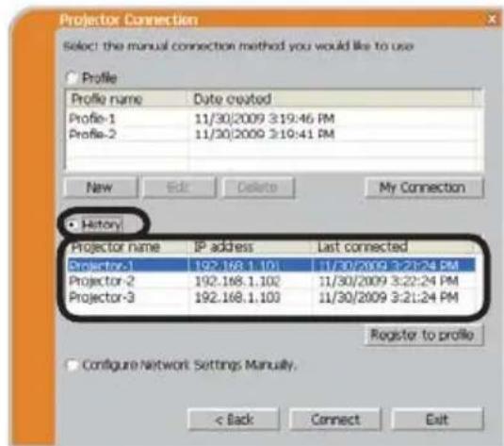Close the Projector Connection dialog
504x446 pixels.
(492, 19)
